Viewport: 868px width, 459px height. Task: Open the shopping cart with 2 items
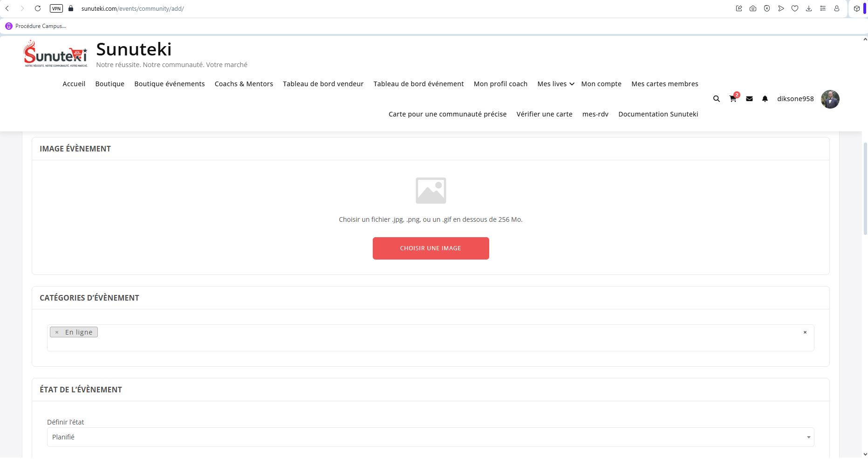[733, 99]
